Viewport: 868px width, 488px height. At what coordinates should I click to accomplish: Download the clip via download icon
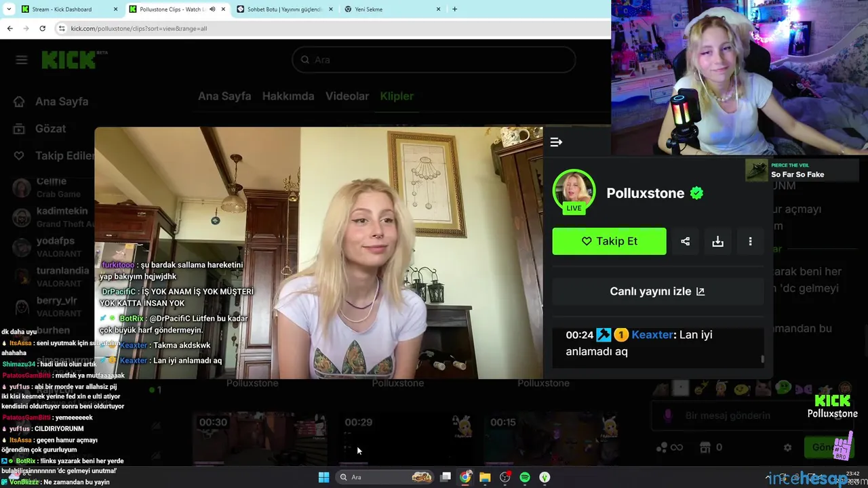pos(717,241)
